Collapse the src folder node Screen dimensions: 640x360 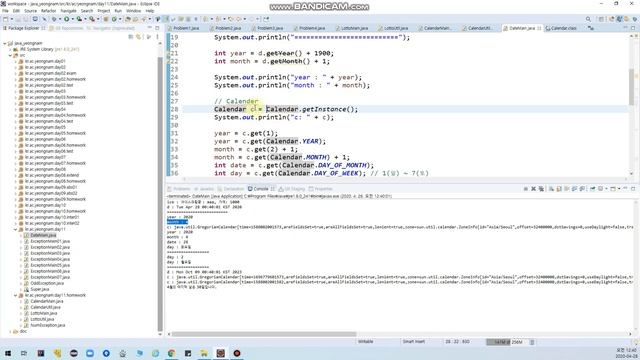(x=10, y=55)
